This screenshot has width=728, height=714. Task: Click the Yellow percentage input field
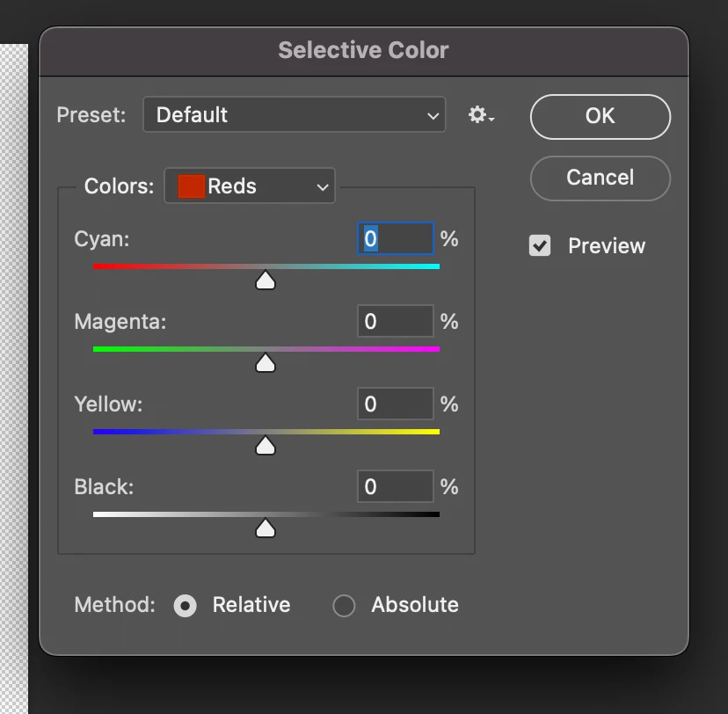click(396, 404)
